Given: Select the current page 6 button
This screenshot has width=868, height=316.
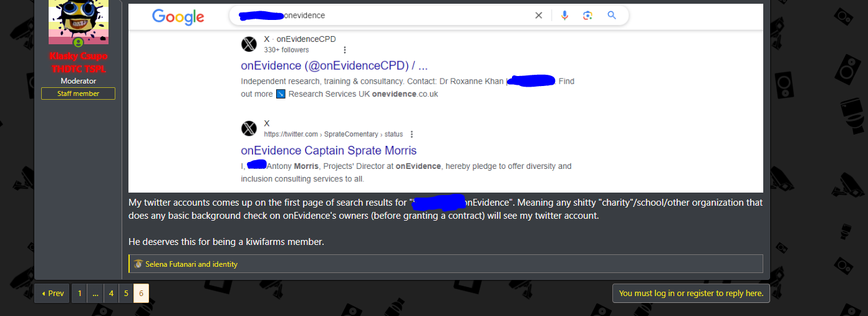Looking at the screenshot, I should 142,294.
